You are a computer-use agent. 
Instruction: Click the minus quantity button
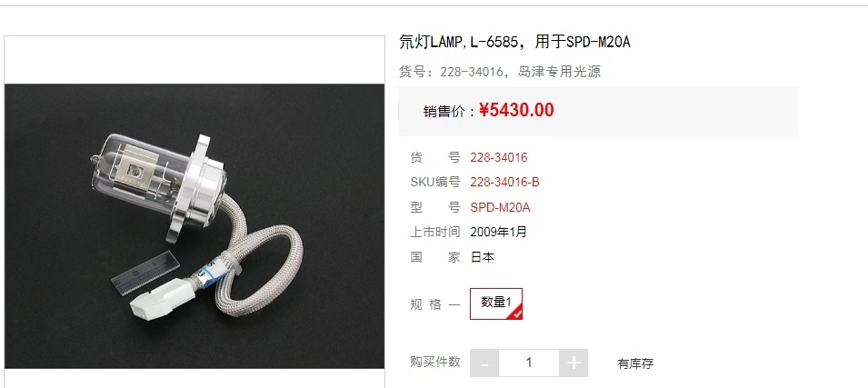click(484, 363)
